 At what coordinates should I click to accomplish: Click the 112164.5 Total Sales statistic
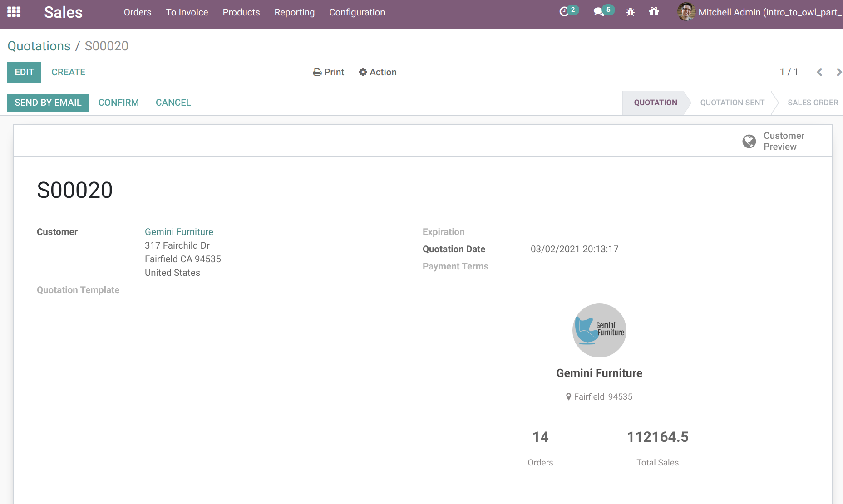tap(657, 449)
